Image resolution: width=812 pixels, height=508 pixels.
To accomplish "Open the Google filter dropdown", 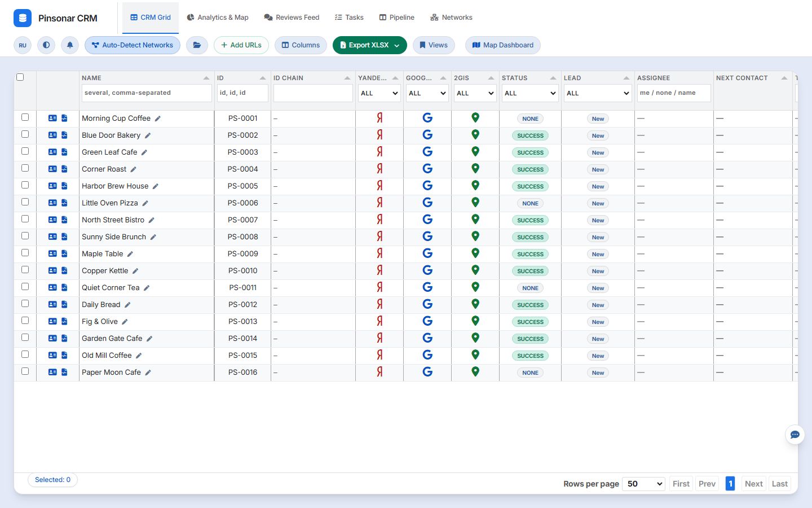I will (427, 93).
